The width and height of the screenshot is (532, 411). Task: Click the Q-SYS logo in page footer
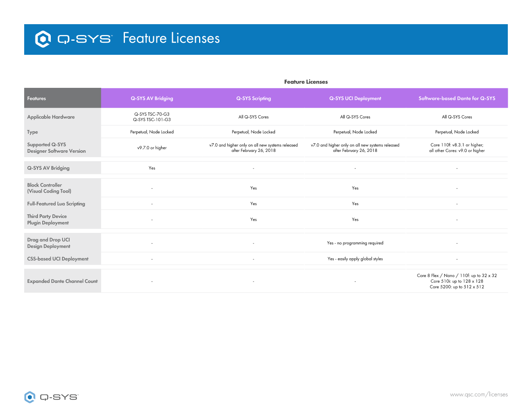[51, 397]
